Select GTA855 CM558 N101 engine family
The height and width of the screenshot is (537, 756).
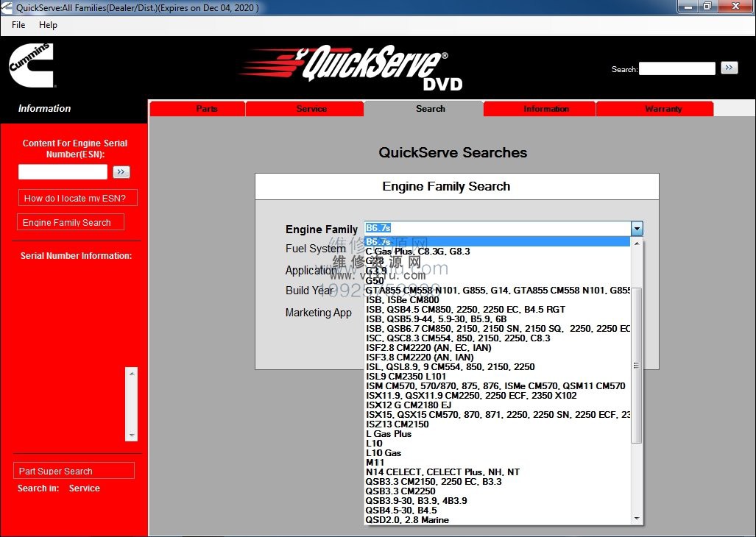[497, 290]
